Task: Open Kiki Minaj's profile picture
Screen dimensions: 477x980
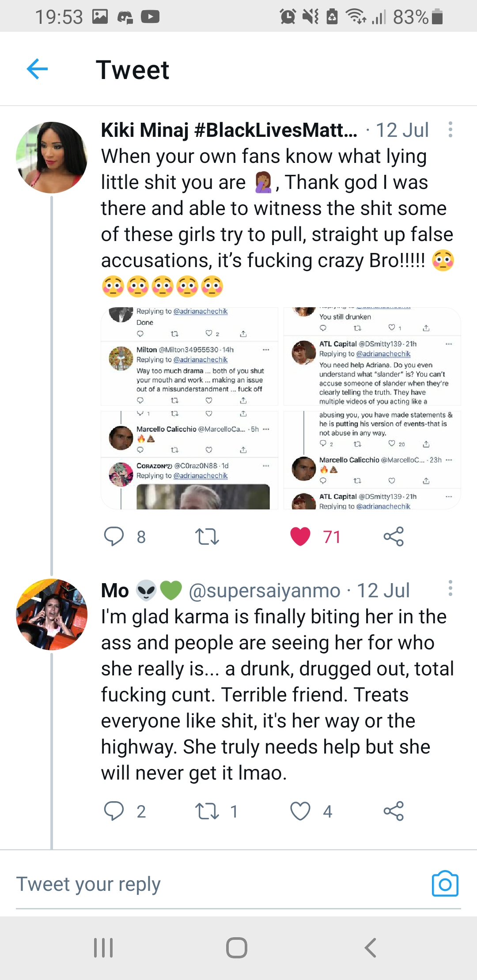Action: pyautogui.click(x=52, y=158)
